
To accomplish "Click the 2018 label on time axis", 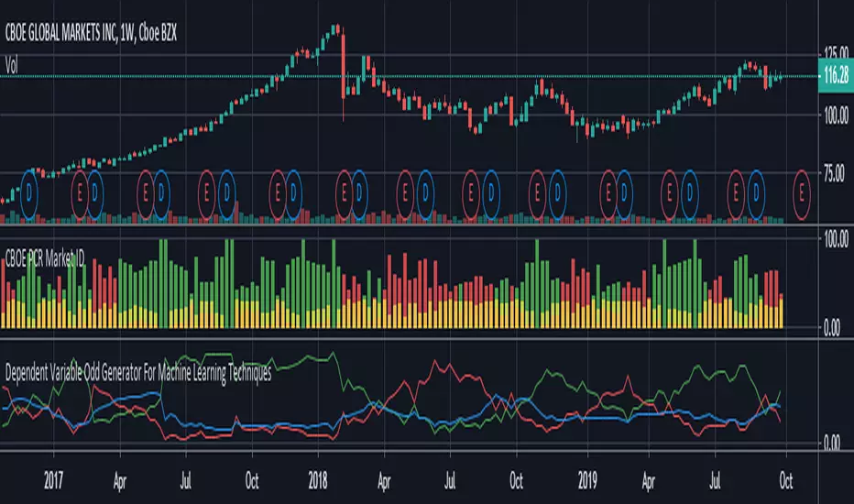I will (318, 480).
